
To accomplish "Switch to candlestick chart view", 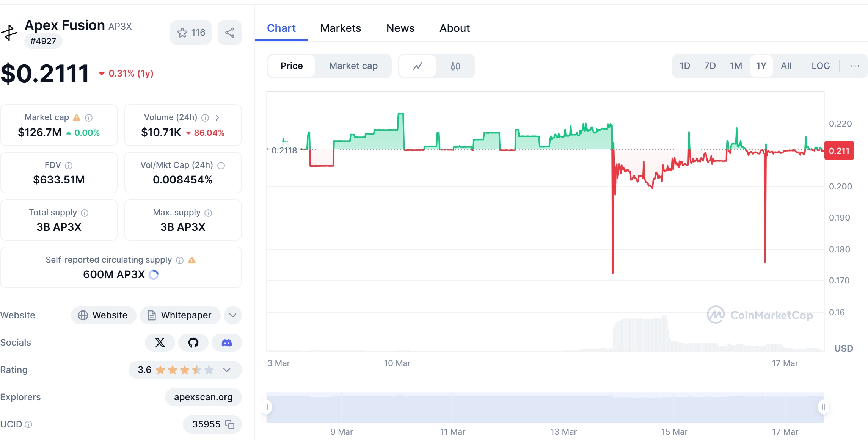I will pos(455,66).
